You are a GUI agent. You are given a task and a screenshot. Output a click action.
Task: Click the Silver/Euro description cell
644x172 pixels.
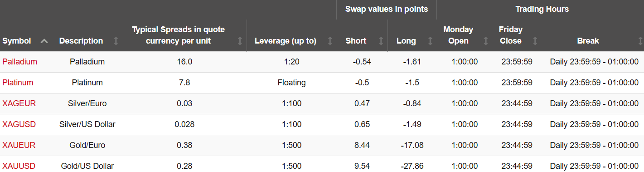(x=87, y=103)
